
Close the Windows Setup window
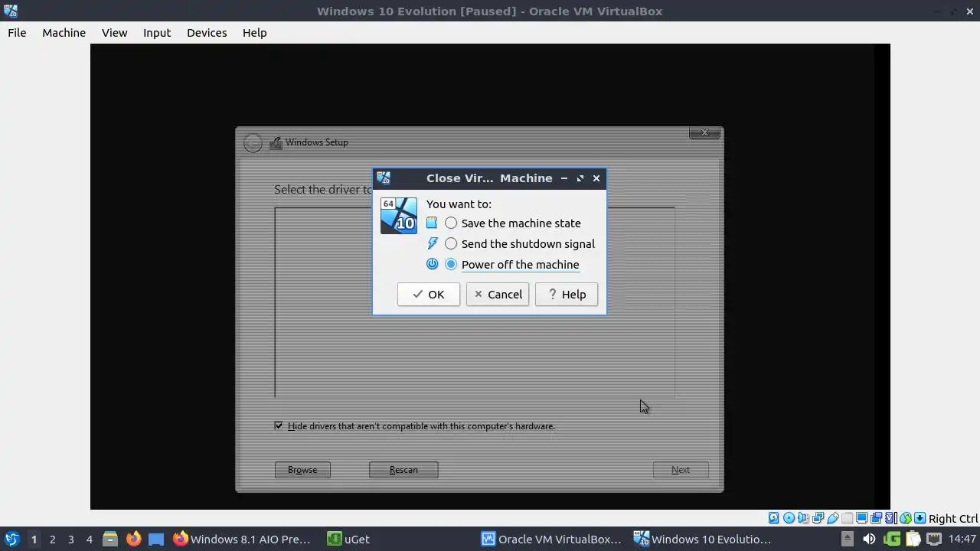[704, 132]
